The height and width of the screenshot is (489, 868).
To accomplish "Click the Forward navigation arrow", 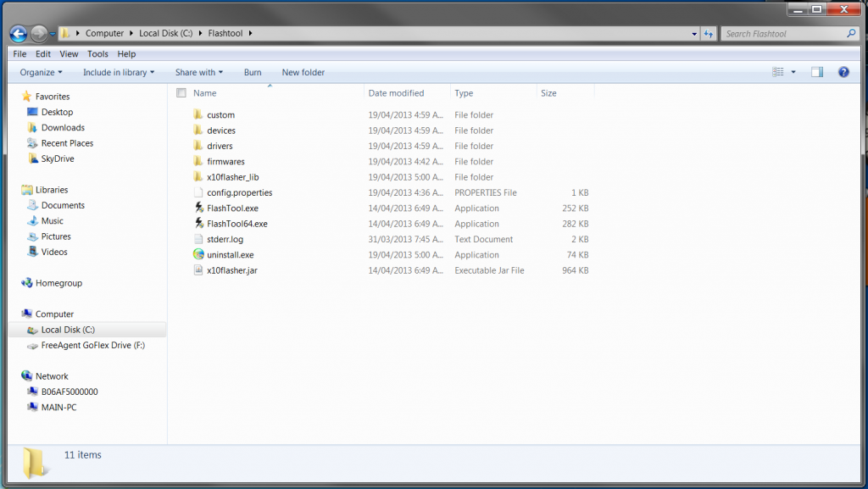I will [x=38, y=34].
